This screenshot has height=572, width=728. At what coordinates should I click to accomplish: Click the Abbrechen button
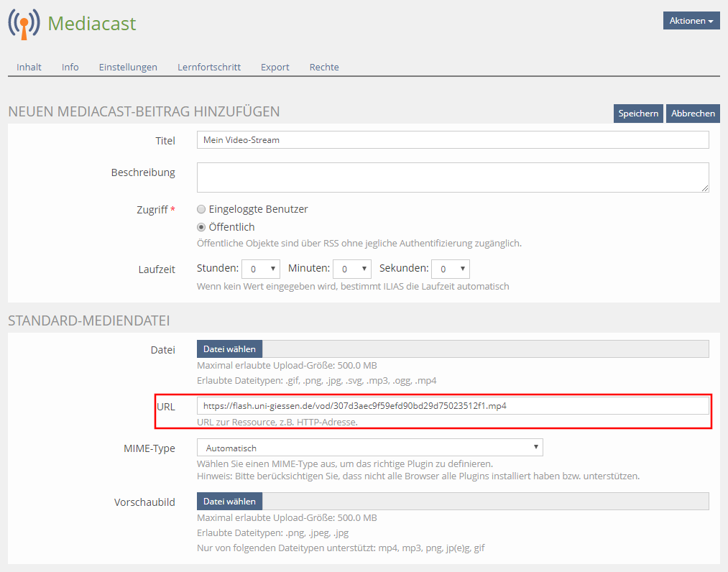coord(692,114)
